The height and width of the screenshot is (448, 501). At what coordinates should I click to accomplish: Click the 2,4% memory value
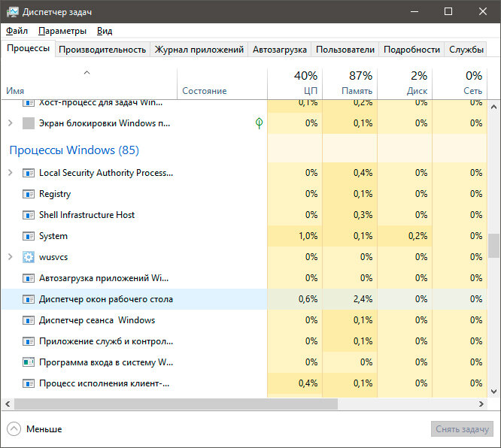363,299
